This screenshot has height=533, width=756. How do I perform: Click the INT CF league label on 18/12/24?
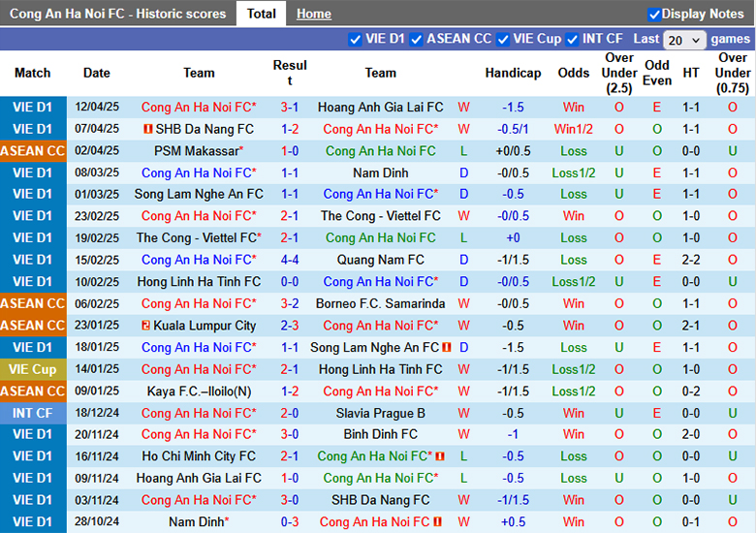pos(33,413)
